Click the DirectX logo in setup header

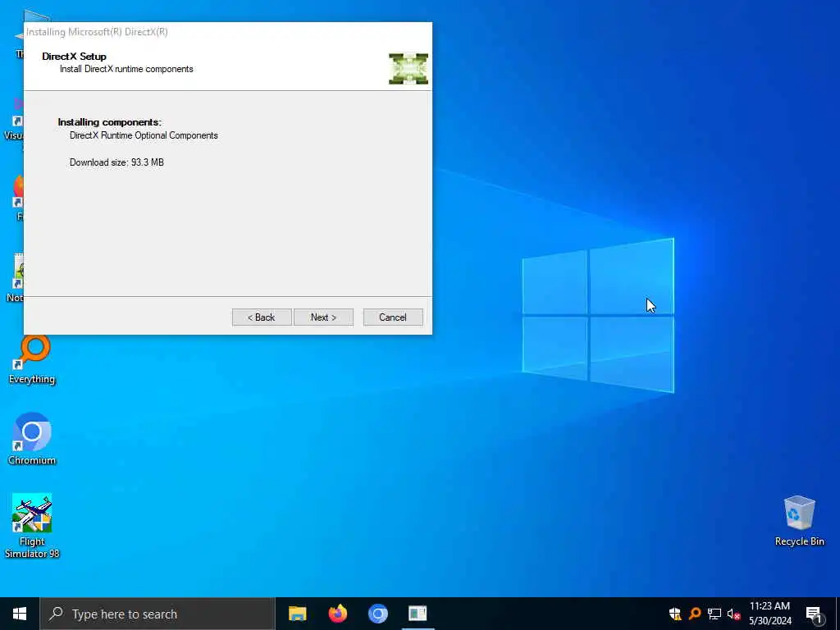(x=409, y=69)
